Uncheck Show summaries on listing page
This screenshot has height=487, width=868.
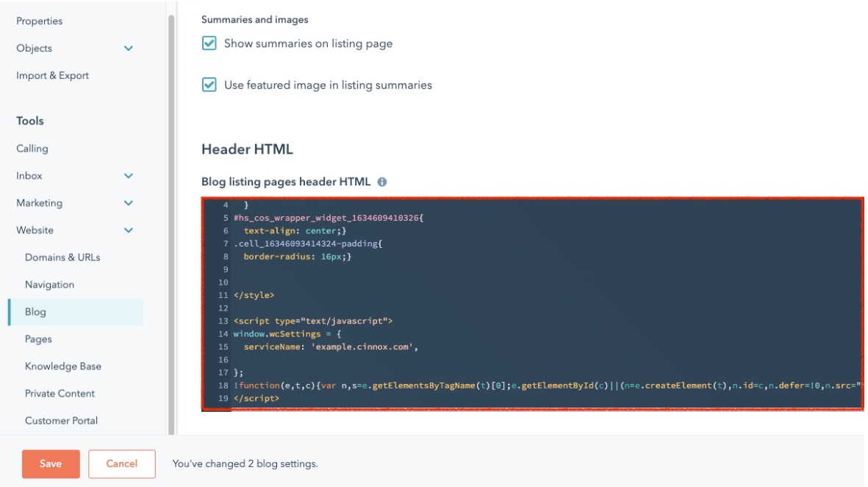[x=209, y=43]
